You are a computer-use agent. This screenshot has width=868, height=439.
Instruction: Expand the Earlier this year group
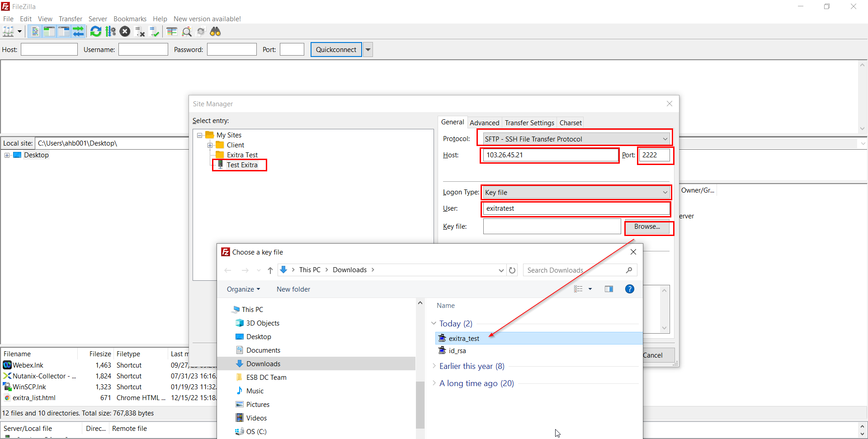(434, 366)
